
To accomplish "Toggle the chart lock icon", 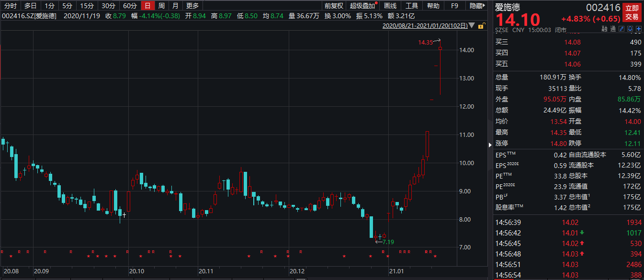I will 481,26.
